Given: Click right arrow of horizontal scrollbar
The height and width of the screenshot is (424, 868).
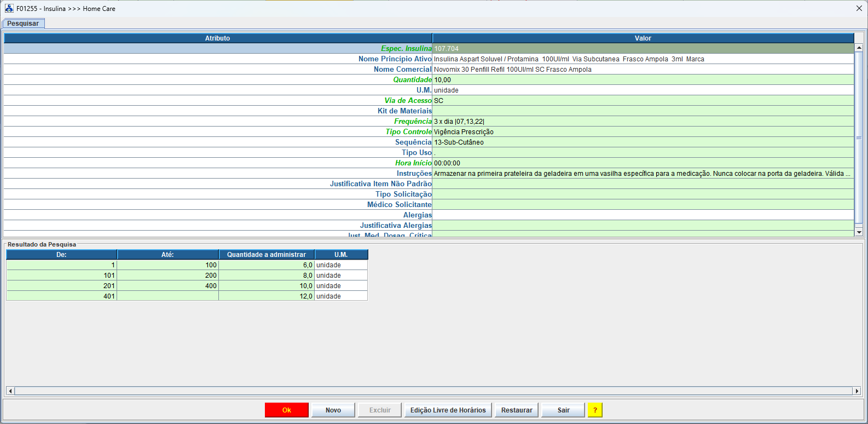Looking at the screenshot, I should (857, 391).
